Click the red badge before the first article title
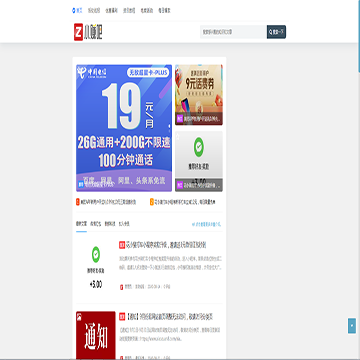 [122, 245]
